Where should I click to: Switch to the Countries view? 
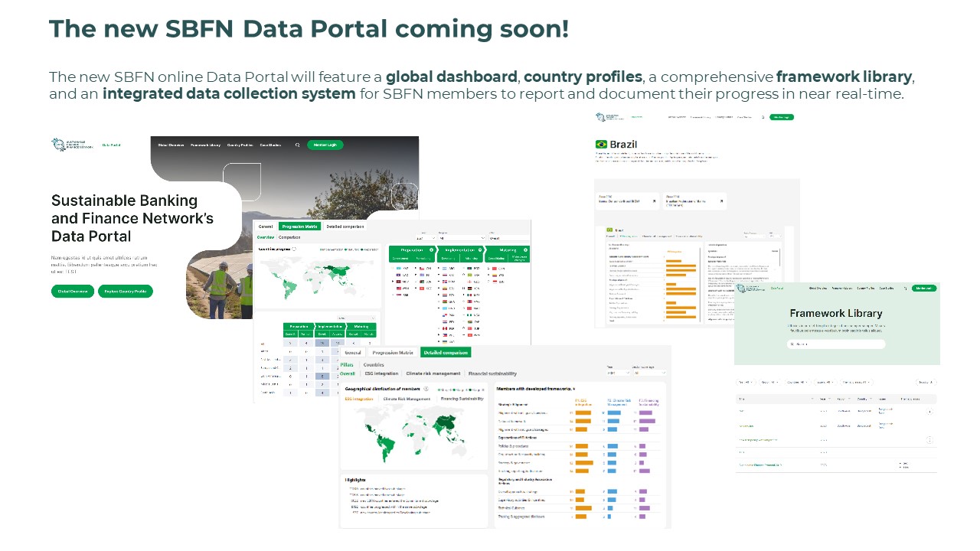(374, 365)
